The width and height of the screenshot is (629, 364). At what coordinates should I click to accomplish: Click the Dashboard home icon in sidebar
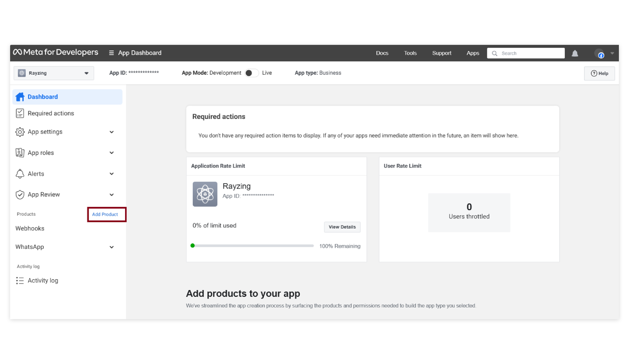[x=20, y=97]
